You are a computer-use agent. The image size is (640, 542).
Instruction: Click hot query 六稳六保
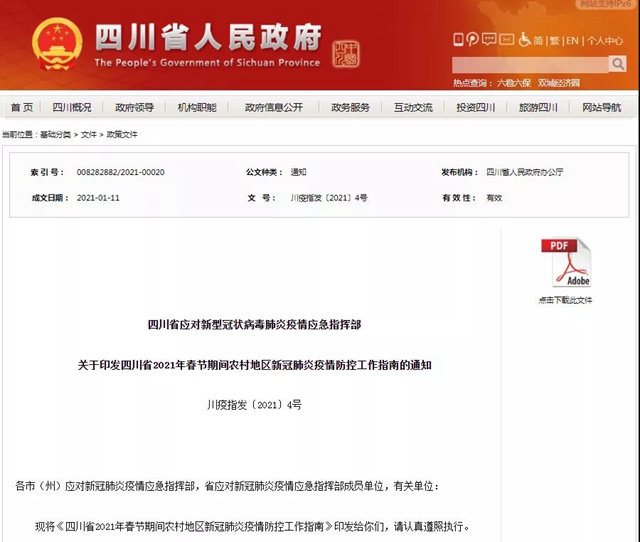[514, 83]
